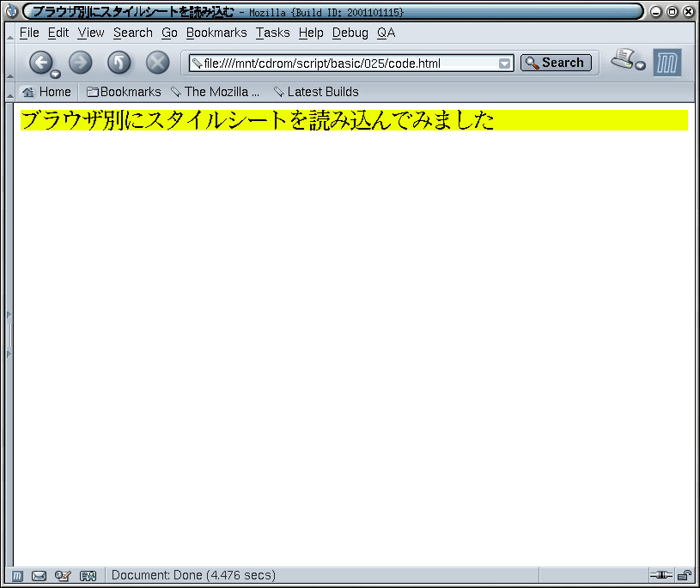Open Address Book from status bar icon

click(88, 575)
